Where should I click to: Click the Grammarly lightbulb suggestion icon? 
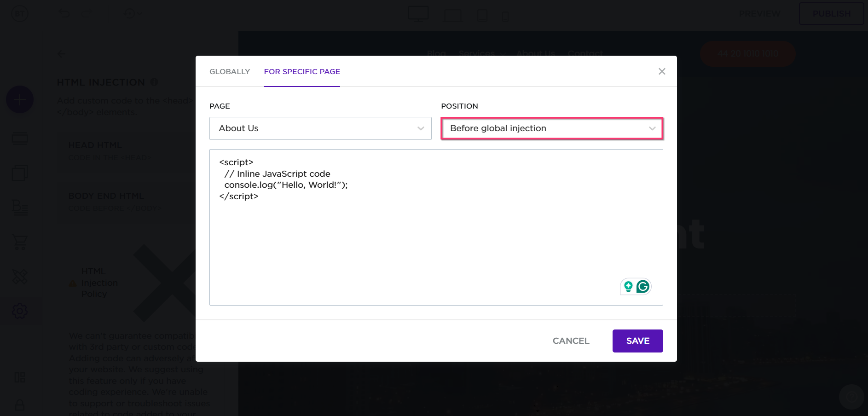[628, 287]
